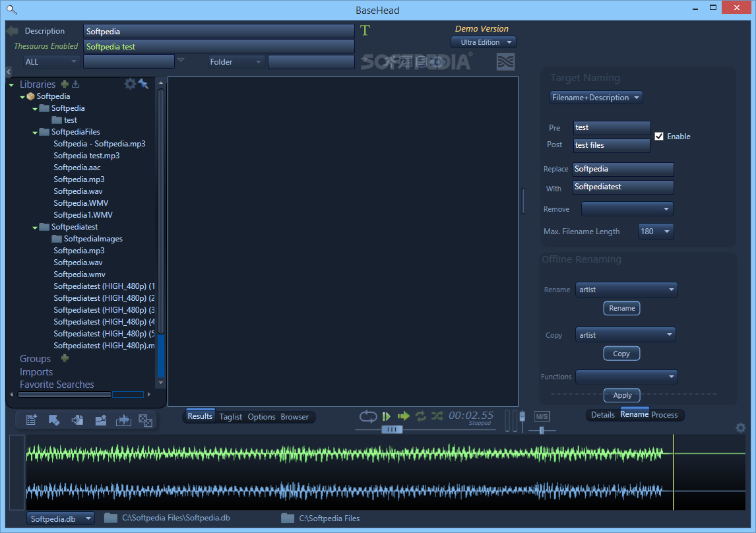Click the folder upload icon in bottom toolbar
756x533 pixels.
coord(101,420)
